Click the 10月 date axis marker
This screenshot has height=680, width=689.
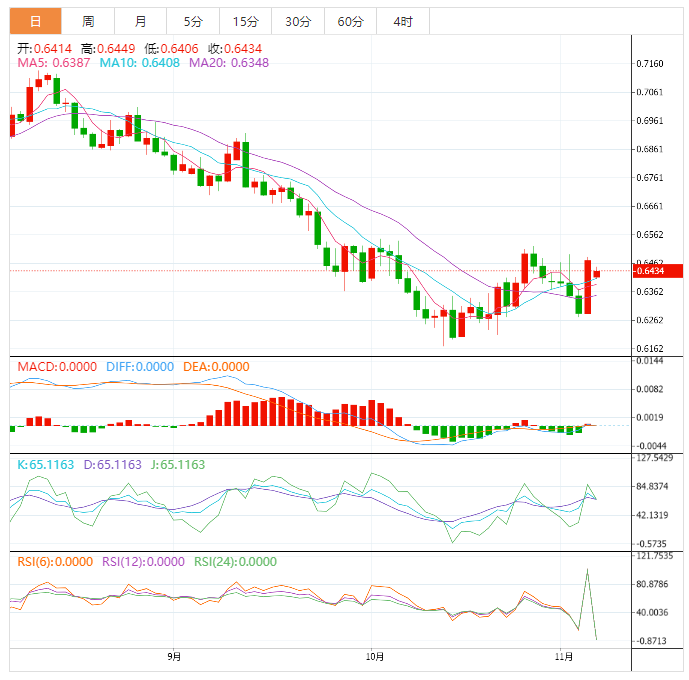coord(375,657)
